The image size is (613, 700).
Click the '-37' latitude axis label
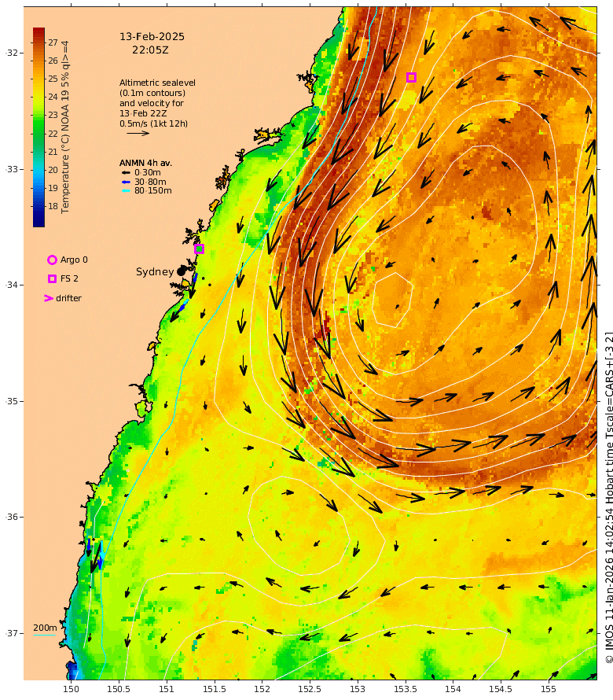point(12,633)
